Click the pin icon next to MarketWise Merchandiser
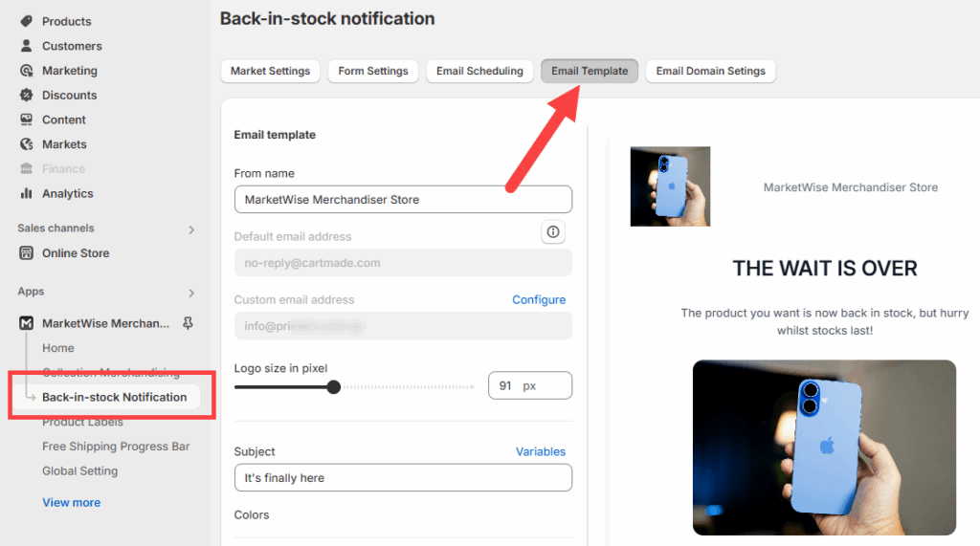The height and width of the screenshot is (546, 980). pyautogui.click(x=188, y=323)
